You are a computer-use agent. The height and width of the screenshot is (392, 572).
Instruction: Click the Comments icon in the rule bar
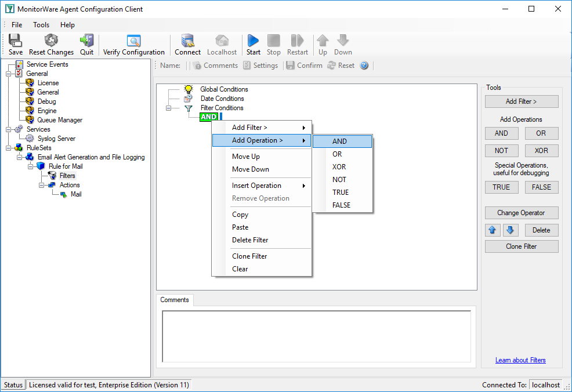[197, 66]
